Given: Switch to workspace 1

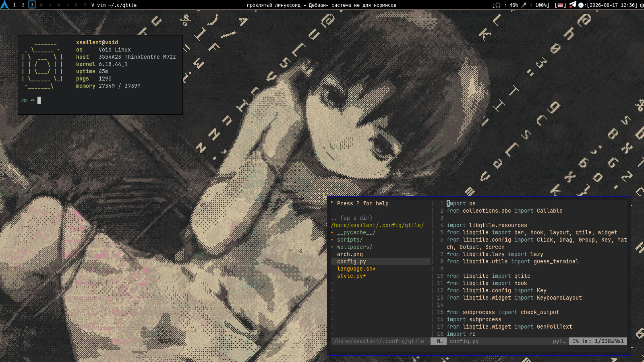Looking at the screenshot, I should click(14, 5).
